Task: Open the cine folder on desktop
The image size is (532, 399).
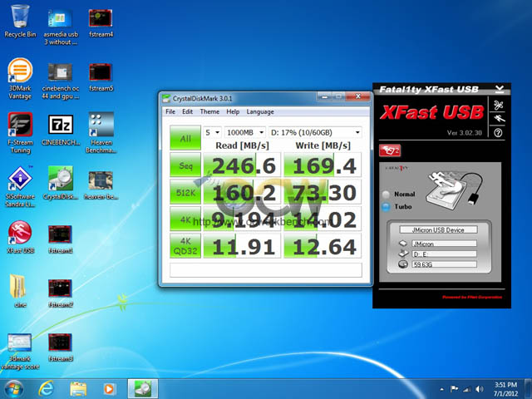Action: click(20, 290)
